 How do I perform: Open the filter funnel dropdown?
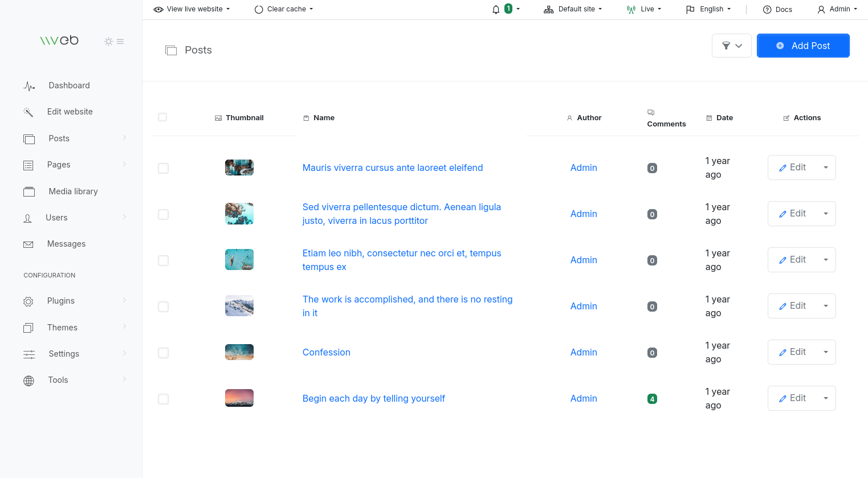pos(732,46)
